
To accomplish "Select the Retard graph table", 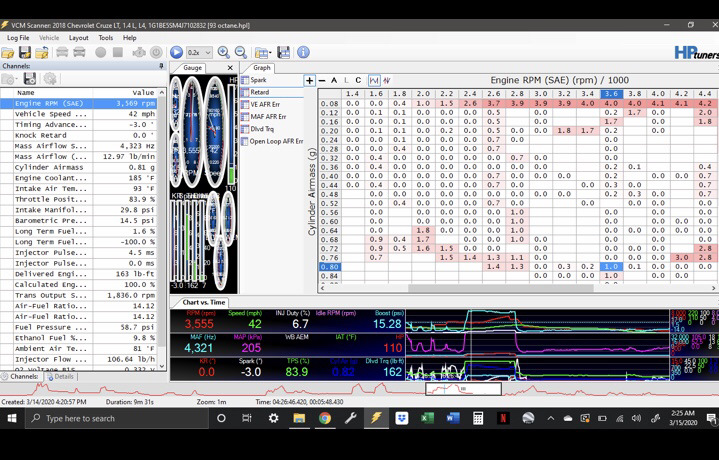I will click(x=260, y=92).
